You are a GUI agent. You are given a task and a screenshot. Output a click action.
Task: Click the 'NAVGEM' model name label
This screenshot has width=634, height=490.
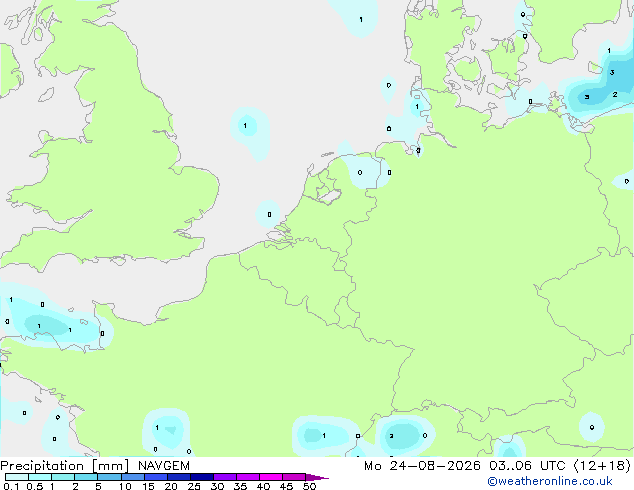164,466
